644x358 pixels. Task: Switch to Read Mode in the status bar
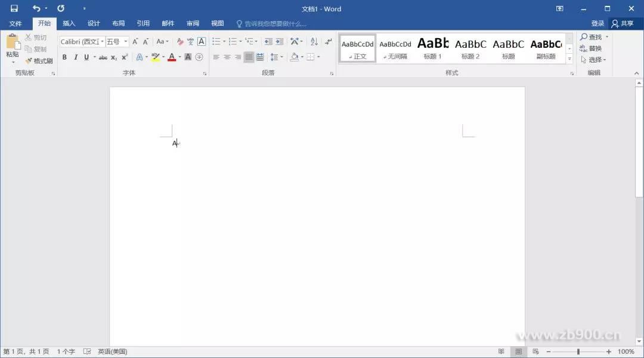[501, 351]
